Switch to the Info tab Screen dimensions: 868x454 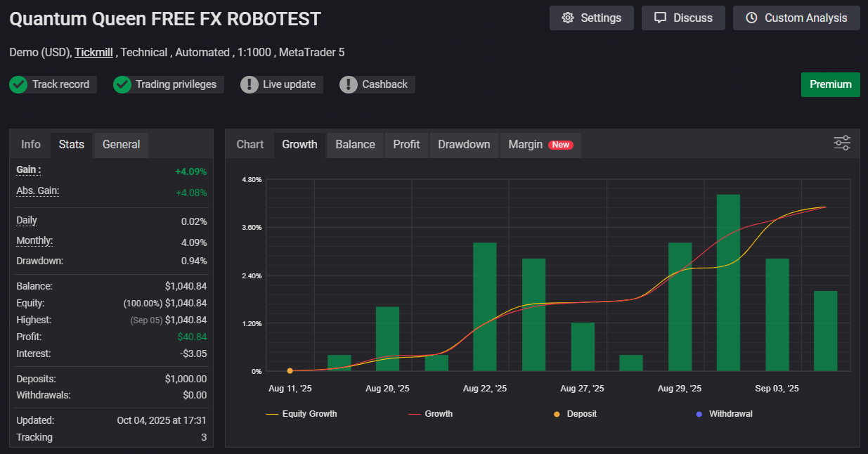coord(31,144)
